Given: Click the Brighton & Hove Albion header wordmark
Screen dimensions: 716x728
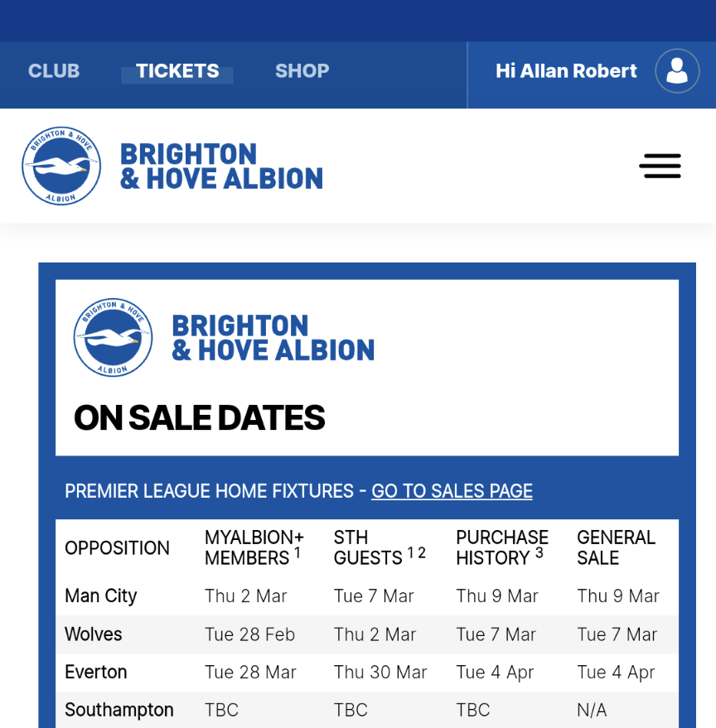Looking at the screenshot, I should pyautogui.click(x=221, y=166).
